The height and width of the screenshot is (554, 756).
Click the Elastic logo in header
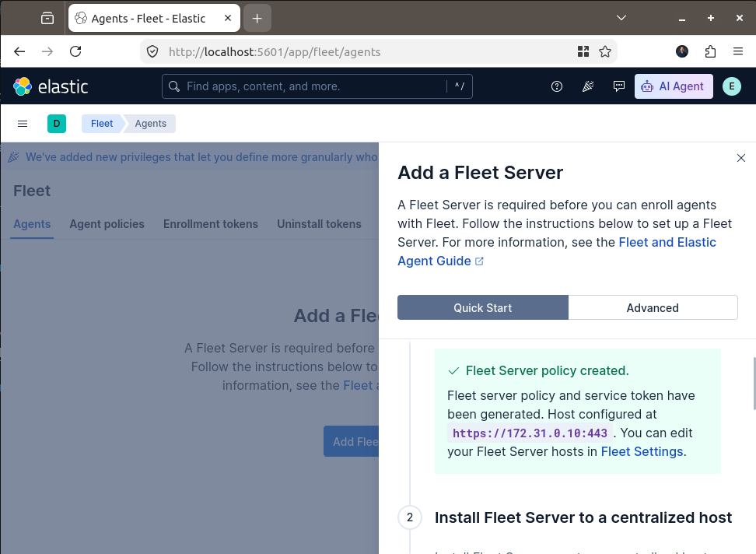[51, 87]
